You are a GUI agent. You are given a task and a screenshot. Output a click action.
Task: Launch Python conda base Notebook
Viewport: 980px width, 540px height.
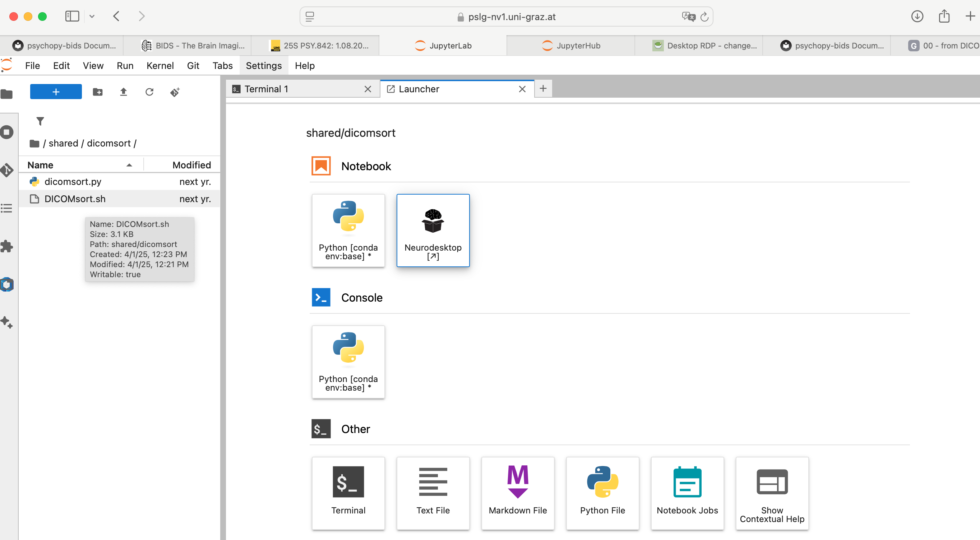tap(348, 231)
